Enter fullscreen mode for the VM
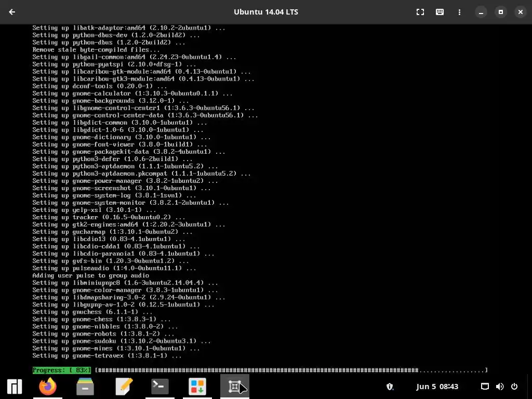The image size is (532, 399). pos(420,12)
